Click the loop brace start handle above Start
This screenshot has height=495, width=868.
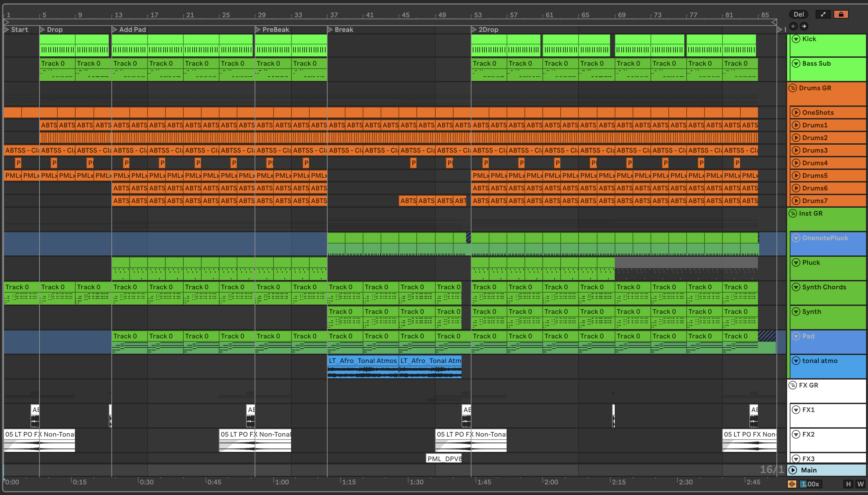6,22
